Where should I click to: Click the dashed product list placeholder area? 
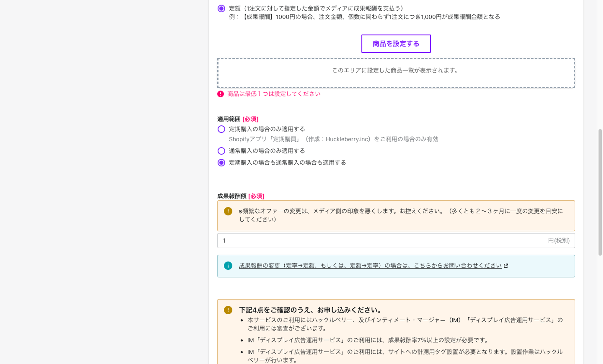[396, 73]
